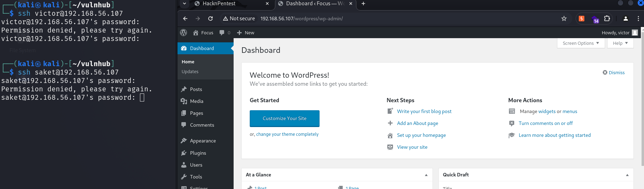Click Turn comments on or off
644x189 pixels.
545,123
